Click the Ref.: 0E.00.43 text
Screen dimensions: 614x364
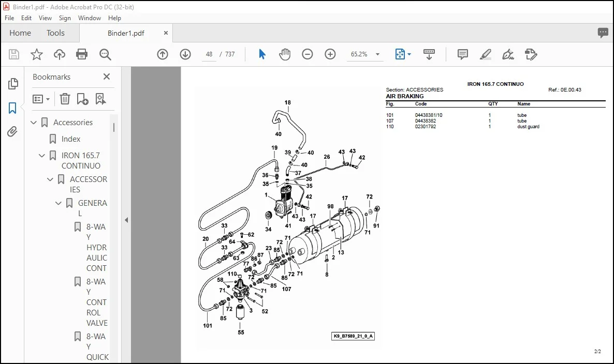click(x=565, y=90)
